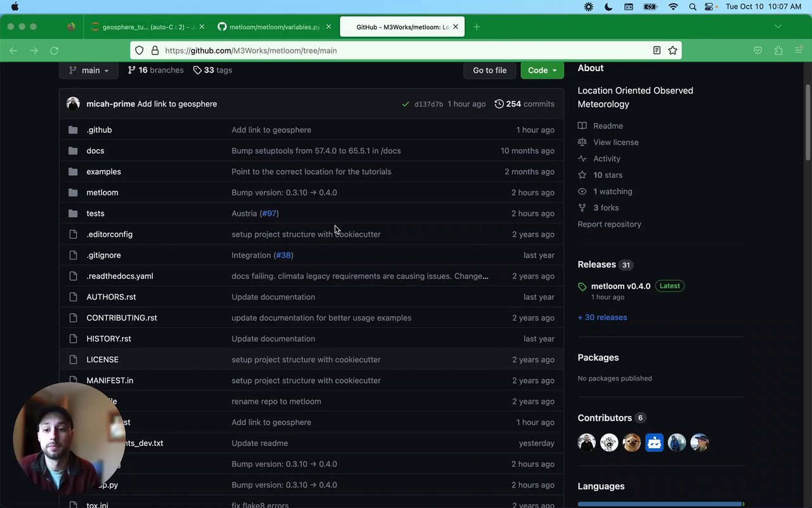Open a new browser tab
The height and width of the screenshot is (508, 812).
coord(476,27)
